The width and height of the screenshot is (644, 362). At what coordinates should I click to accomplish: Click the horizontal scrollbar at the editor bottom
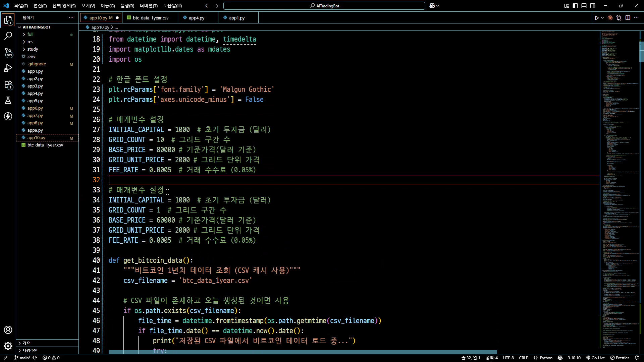[302, 352]
